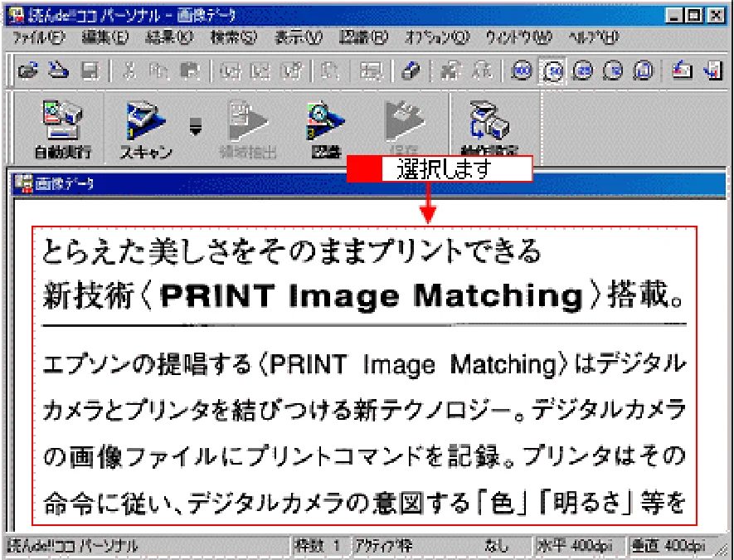Viewport: 734px width, 560px height.
Task: Click body text line starting エプソンの提唱する
Action: tap(364, 364)
